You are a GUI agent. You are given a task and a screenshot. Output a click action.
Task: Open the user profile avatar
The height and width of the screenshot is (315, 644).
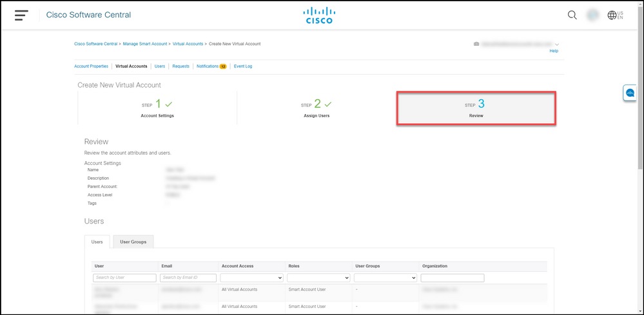click(592, 15)
